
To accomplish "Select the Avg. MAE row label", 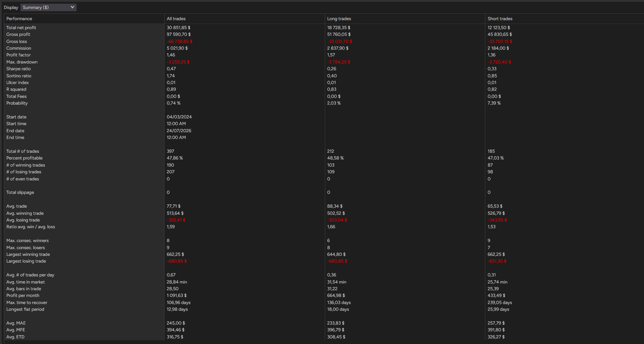I will click(x=16, y=323).
